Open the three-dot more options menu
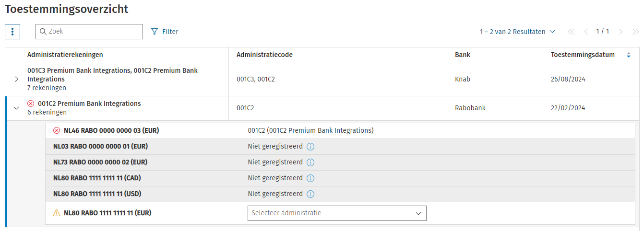This screenshot has height=231, width=644. click(x=12, y=32)
